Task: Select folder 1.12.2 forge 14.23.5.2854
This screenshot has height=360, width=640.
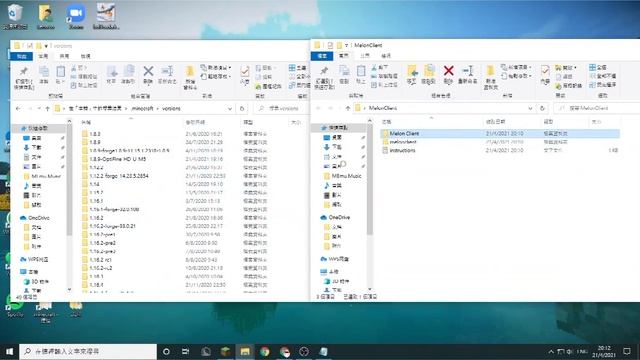Action: (119, 176)
